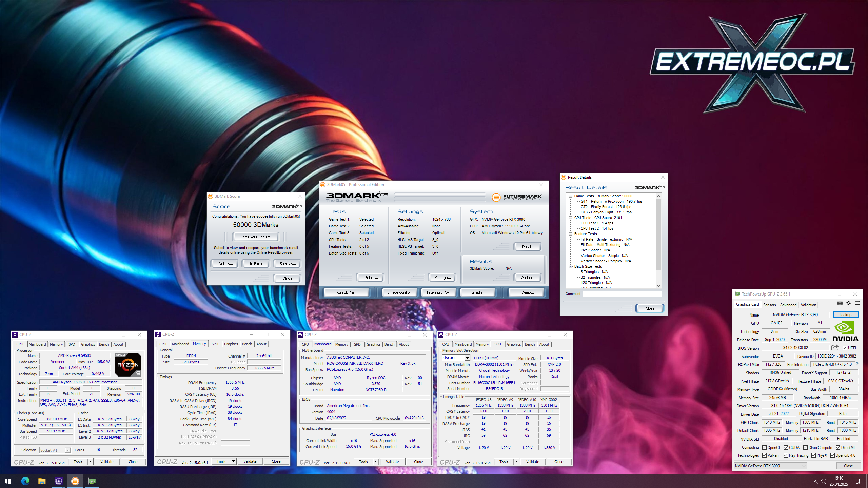Click the Bus Interface question mark icon

pos(857,364)
